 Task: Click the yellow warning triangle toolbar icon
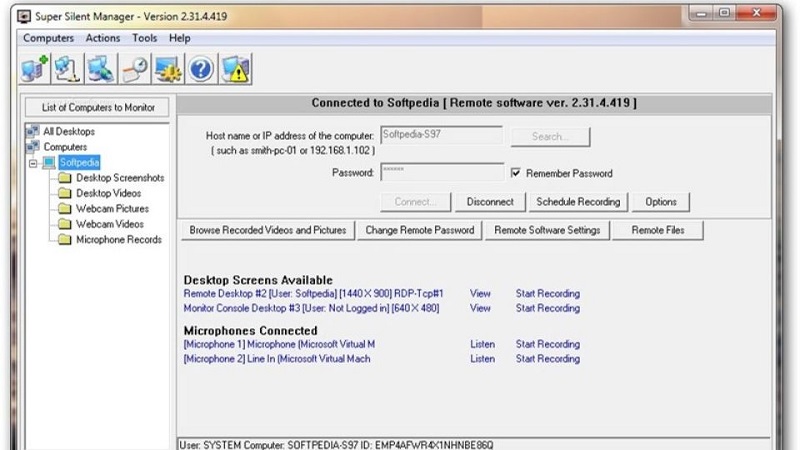coord(235,69)
